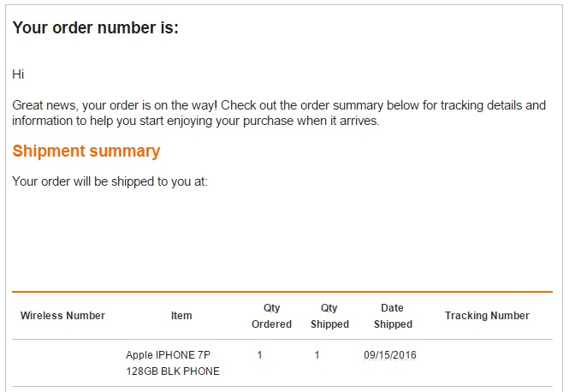Click the 09/15/2016 shipped date link

point(390,355)
